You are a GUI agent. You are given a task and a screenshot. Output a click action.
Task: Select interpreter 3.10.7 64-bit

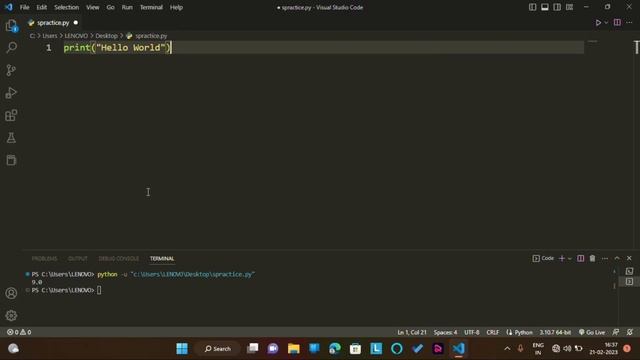555,332
